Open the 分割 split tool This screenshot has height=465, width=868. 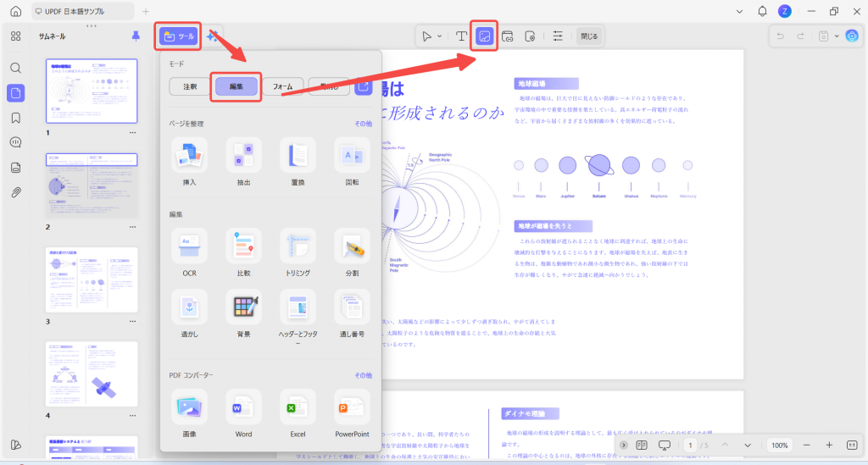352,246
